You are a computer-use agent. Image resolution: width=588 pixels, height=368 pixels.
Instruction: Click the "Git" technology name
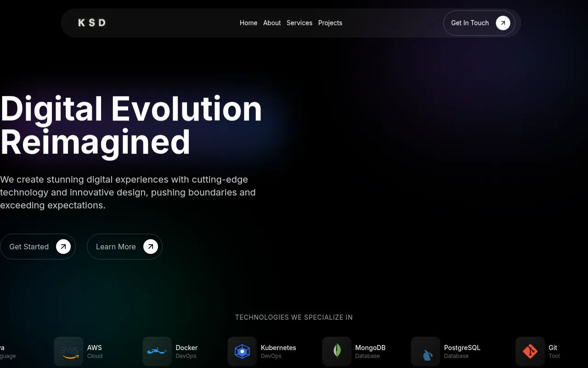click(x=553, y=348)
